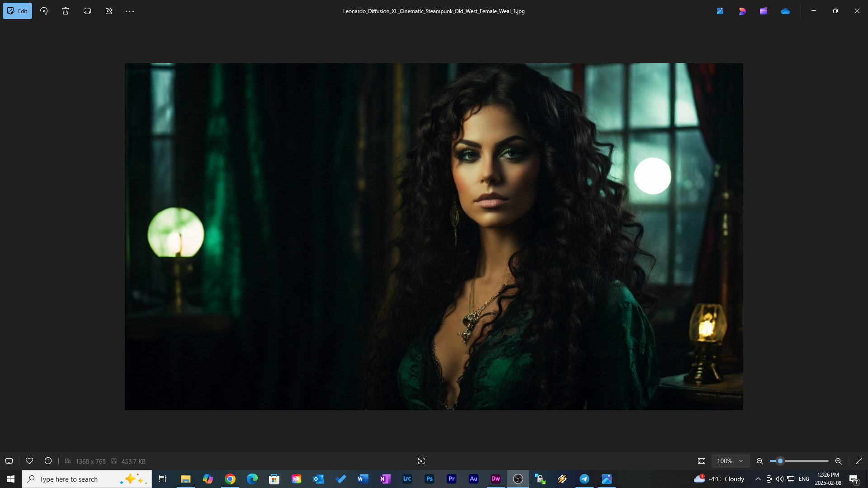The height and width of the screenshot is (488, 868).
Task: Open OneDrive cloud icon in title bar
Action: [785, 11]
